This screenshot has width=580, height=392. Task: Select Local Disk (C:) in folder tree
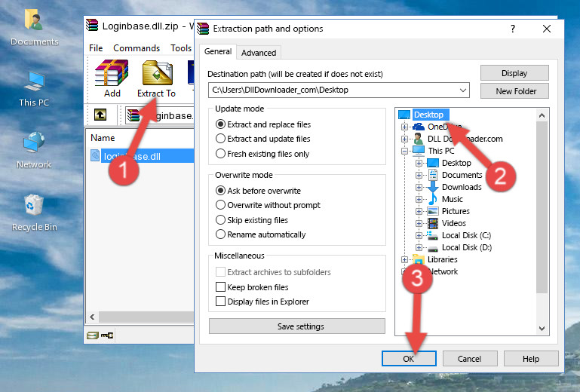point(465,235)
